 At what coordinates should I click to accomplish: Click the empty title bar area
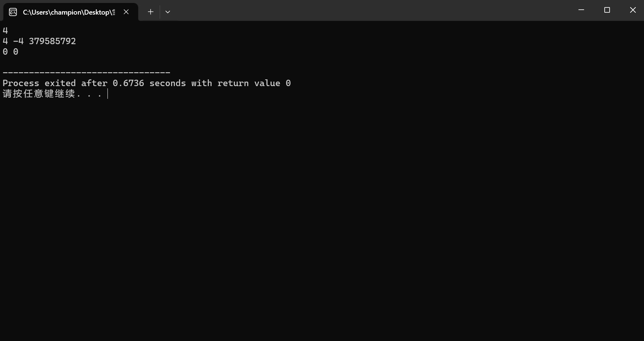click(371, 10)
